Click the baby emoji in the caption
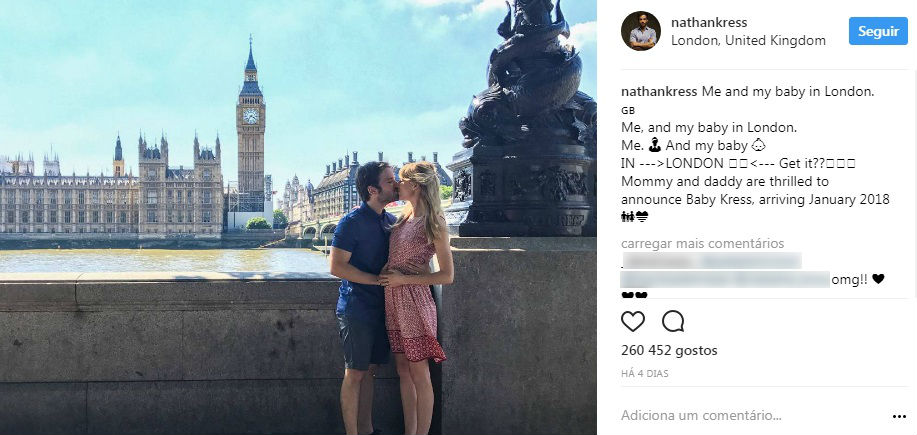Viewport: 917px width, 435px height. point(759,145)
